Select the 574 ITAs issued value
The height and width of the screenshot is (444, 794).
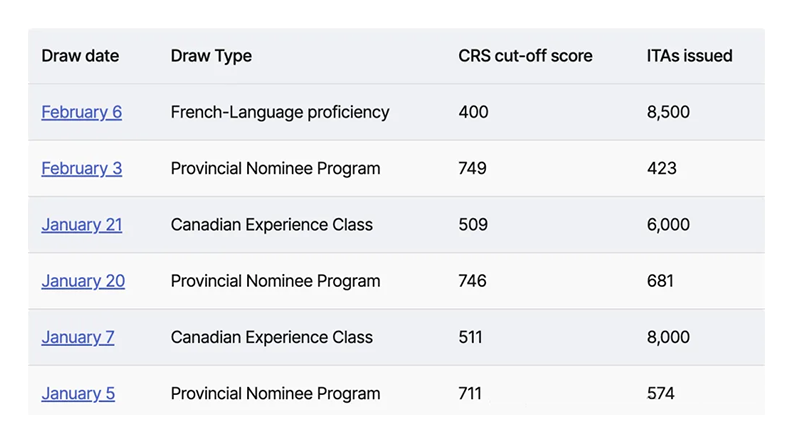coord(660,393)
